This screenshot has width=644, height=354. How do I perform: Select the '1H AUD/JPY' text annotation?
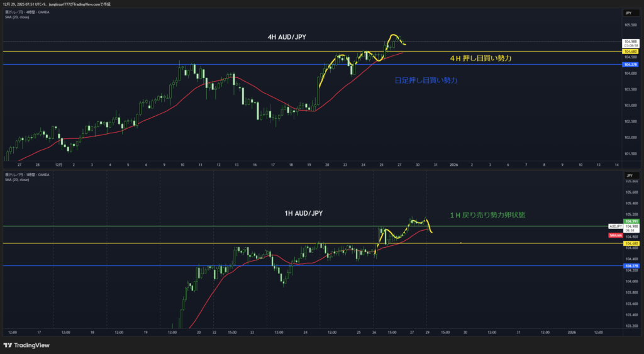(x=304, y=214)
